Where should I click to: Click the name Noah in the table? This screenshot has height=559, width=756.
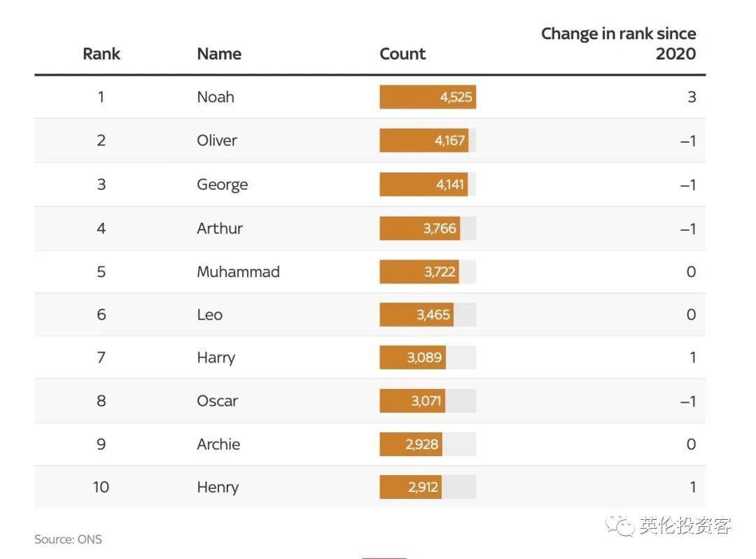216,97
